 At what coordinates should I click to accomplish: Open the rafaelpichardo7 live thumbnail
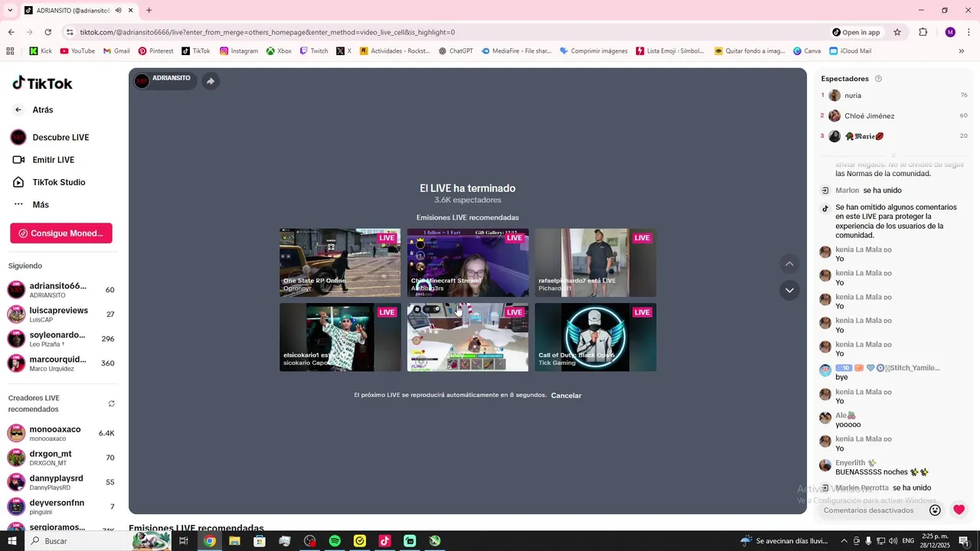[596, 262]
